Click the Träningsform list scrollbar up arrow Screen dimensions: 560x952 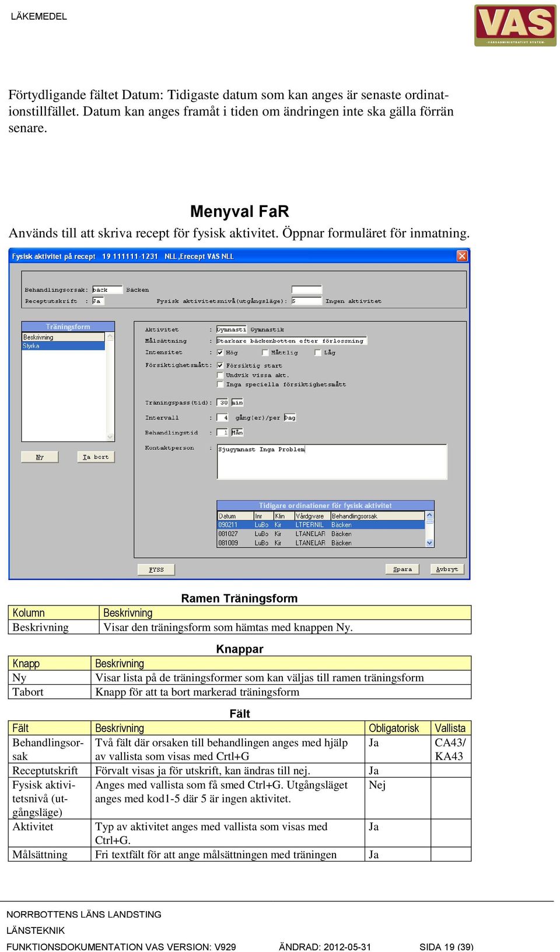tap(110, 337)
